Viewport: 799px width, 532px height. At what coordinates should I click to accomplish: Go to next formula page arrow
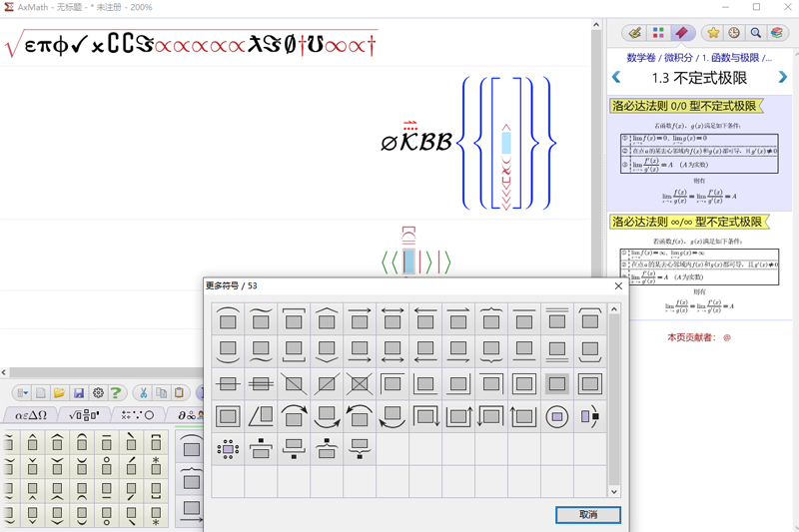[x=783, y=78]
